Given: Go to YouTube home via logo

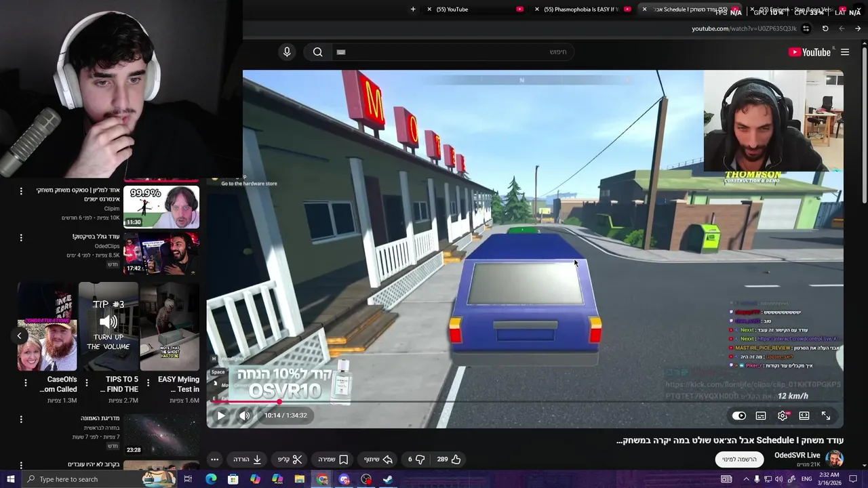Looking at the screenshot, I should (x=810, y=52).
